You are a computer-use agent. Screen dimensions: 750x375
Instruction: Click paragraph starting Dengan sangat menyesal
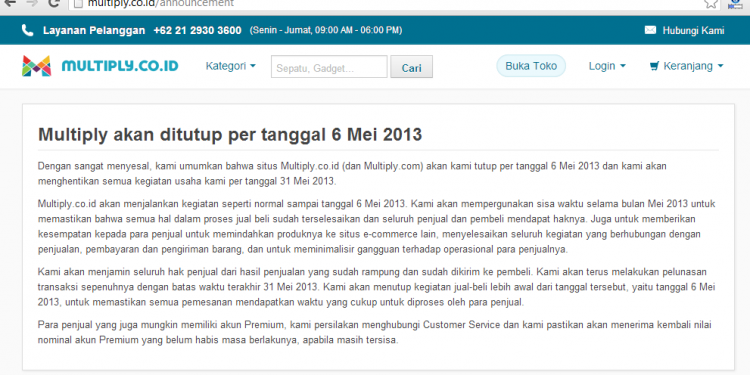[352, 174]
